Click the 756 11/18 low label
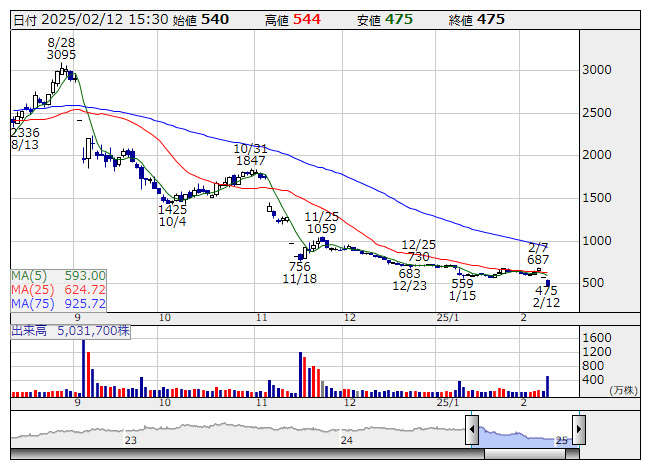The height and width of the screenshot is (470, 653). click(299, 272)
